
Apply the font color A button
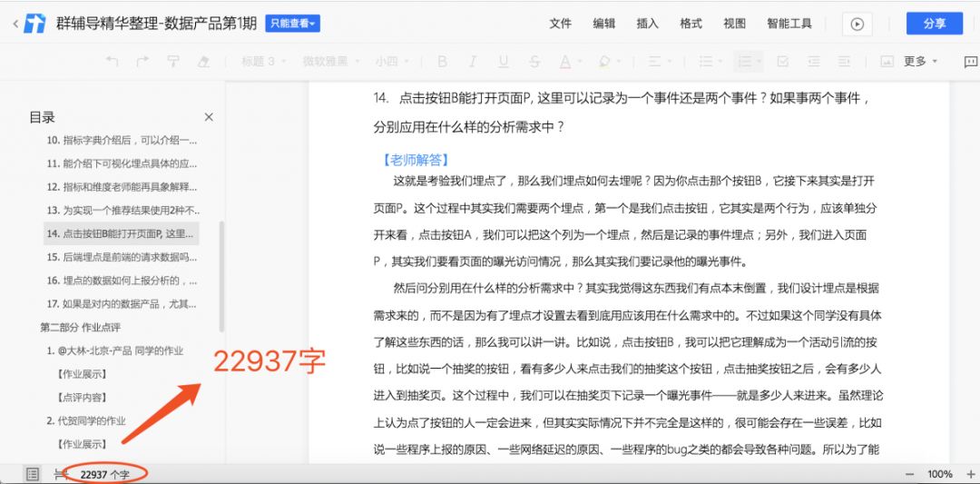coord(564,61)
